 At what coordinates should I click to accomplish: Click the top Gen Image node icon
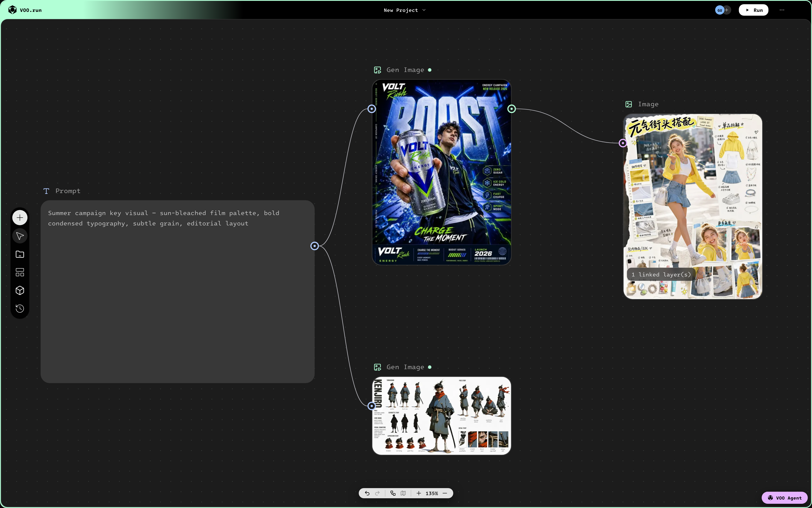[x=377, y=70]
